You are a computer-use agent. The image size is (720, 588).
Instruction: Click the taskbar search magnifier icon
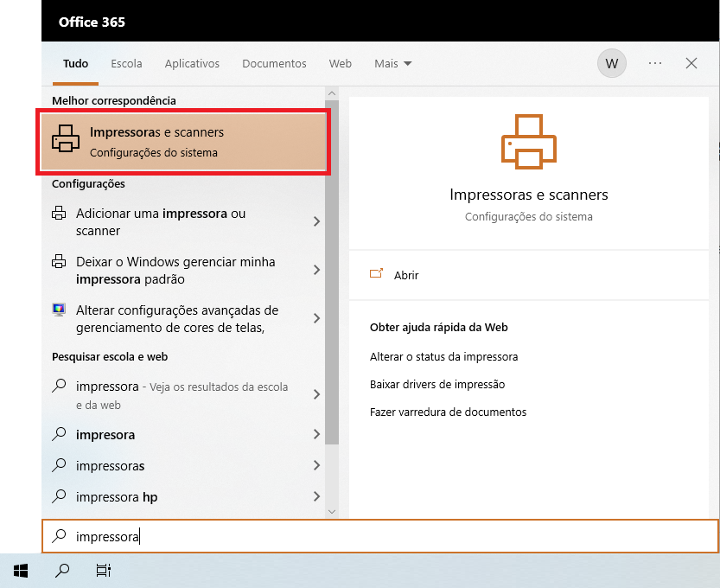[62, 570]
